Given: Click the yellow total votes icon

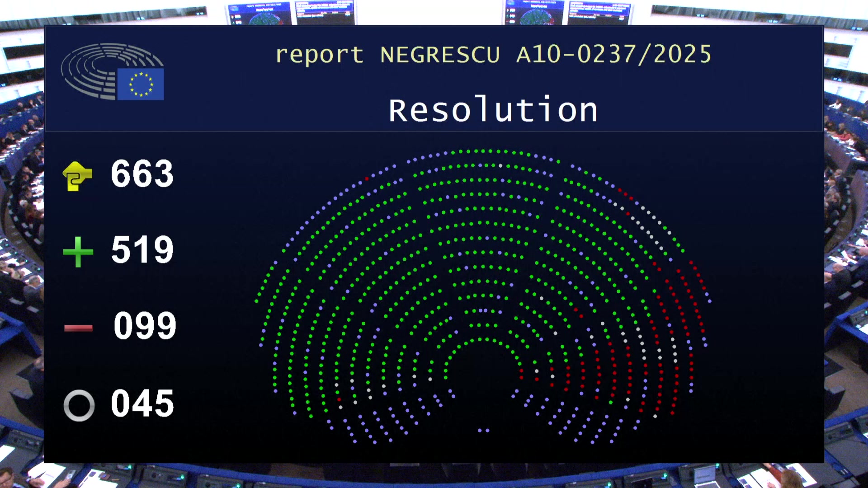Looking at the screenshot, I should click(79, 175).
